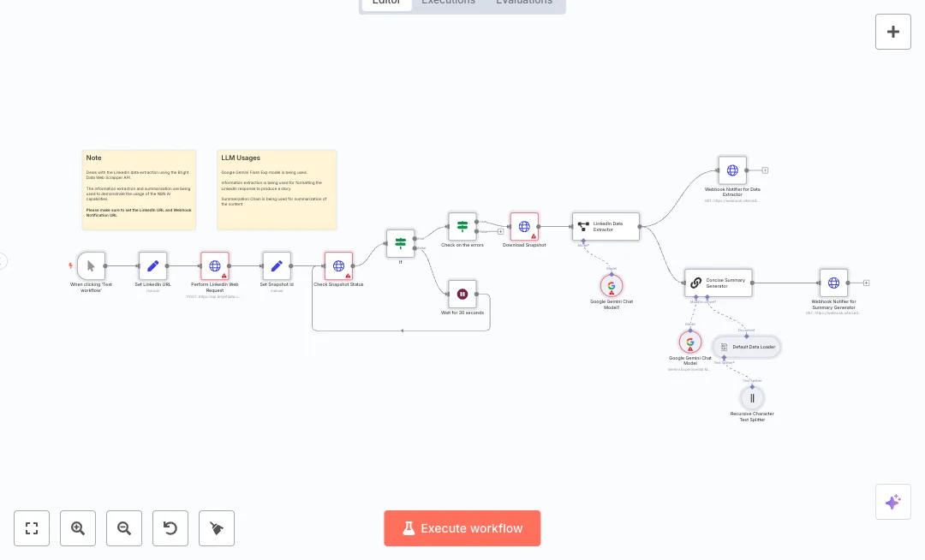Open the Recursive Character Text Splitter node
This screenshot has width=925, height=560.
pos(752,397)
